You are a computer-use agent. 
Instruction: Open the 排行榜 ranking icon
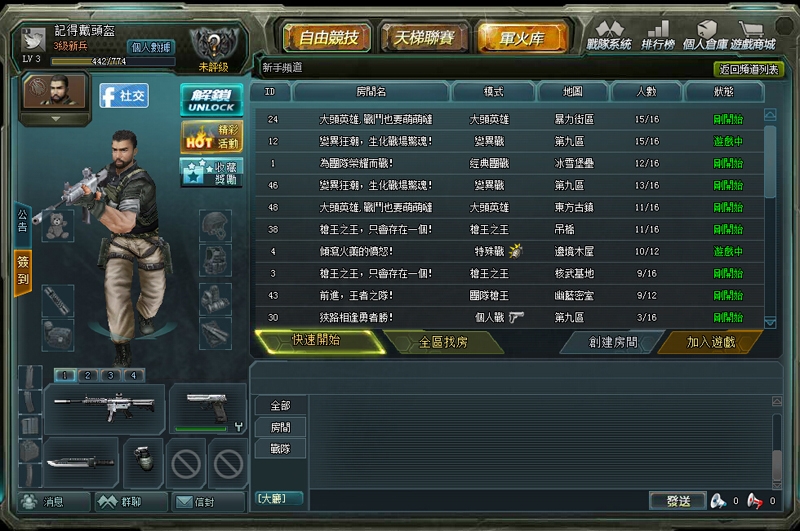tap(658, 36)
